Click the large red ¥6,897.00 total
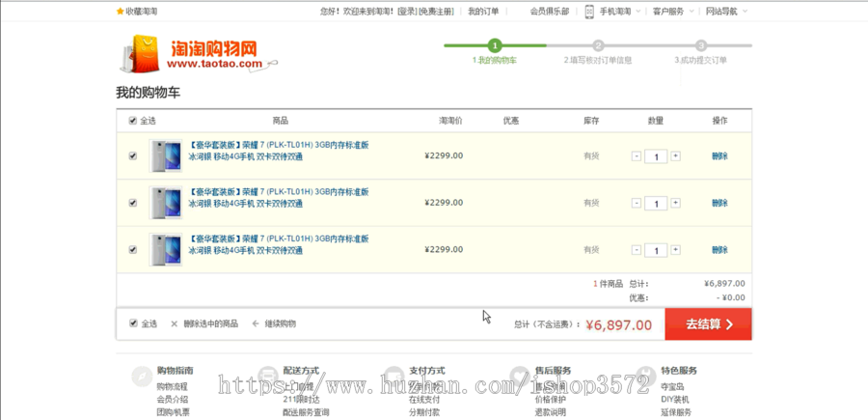868x420 pixels. coord(619,325)
